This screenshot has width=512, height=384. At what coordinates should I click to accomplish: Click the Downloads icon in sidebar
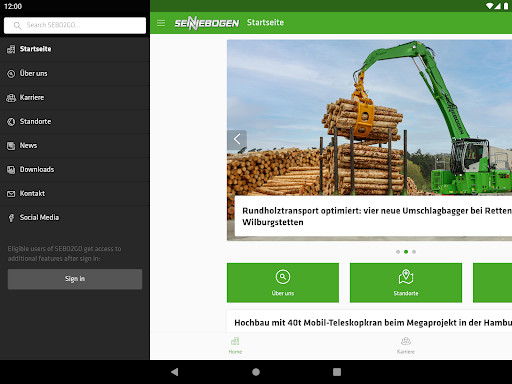11,170
